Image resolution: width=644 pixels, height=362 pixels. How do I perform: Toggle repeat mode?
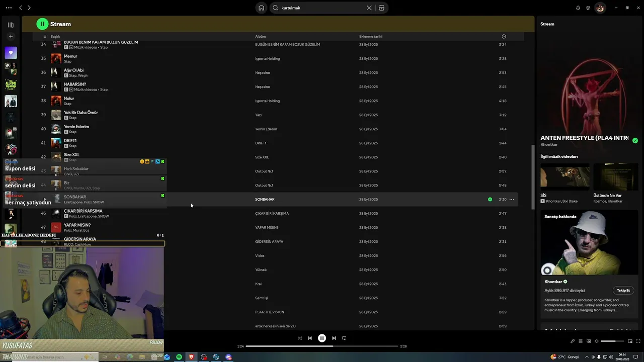pos(344,338)
